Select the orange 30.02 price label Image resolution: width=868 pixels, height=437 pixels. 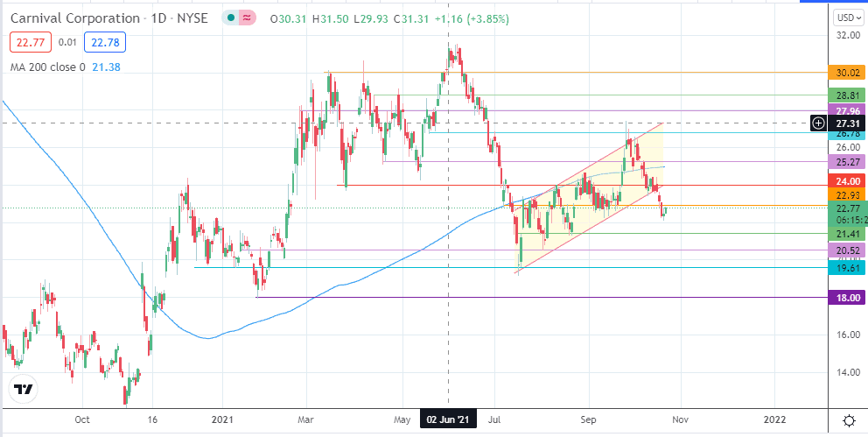pyautogui.click(x=846, y=73)
